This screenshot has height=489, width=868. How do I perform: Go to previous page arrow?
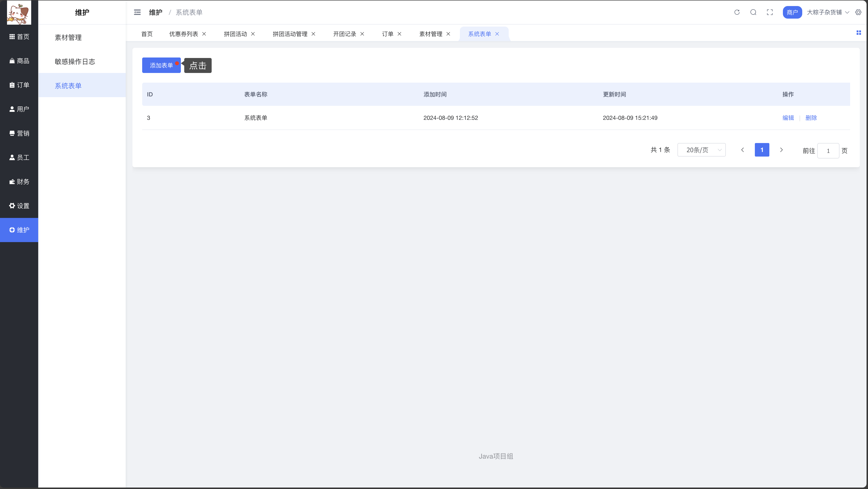pos(742,150)
